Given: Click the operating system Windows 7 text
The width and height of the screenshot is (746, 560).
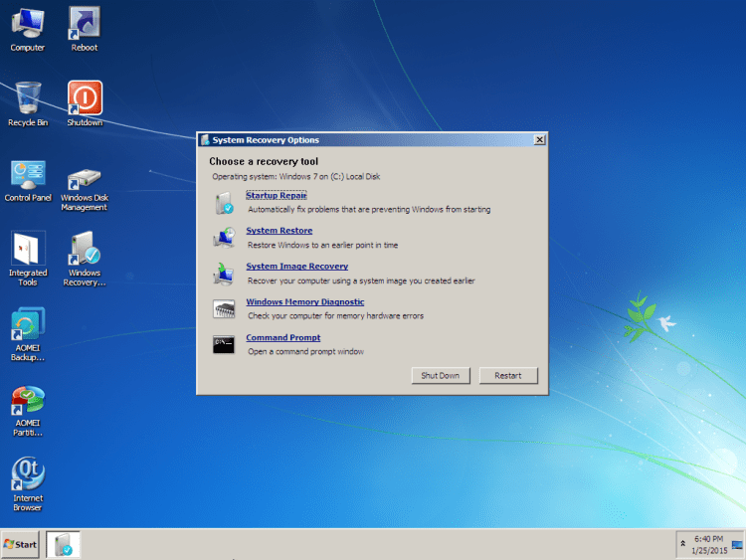Looking at the screenshot, I should pyautogui.click(x=296, y=176).
